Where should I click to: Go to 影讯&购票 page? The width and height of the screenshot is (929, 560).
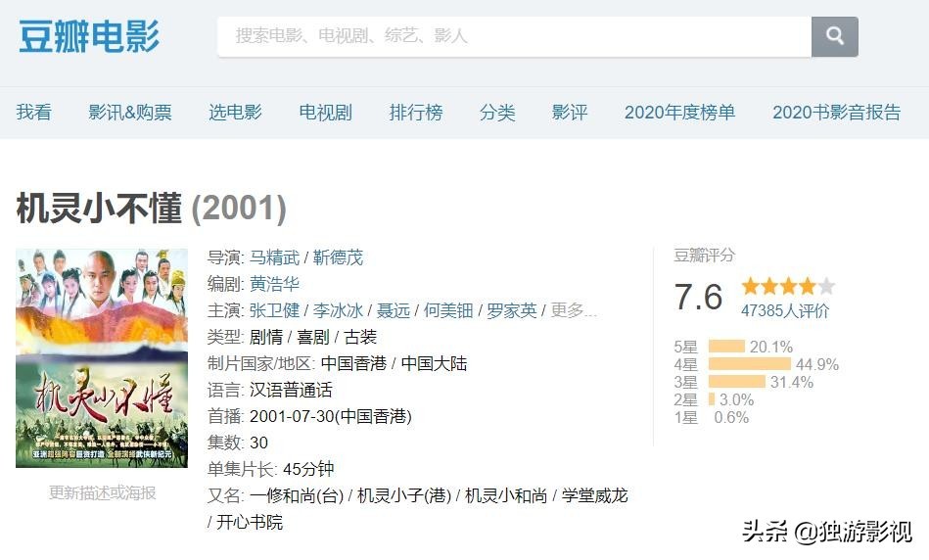coord(129,113)
